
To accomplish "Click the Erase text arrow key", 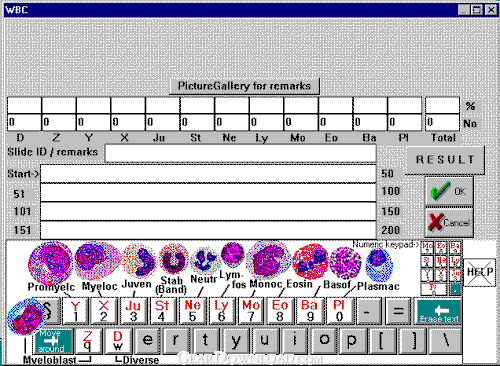I will [x=439, y=312].
